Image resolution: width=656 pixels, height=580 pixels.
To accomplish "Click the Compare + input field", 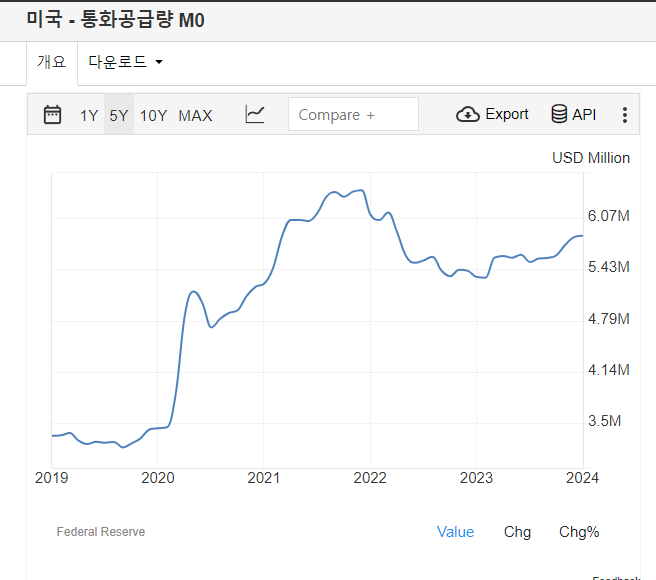I will [353, 114].
